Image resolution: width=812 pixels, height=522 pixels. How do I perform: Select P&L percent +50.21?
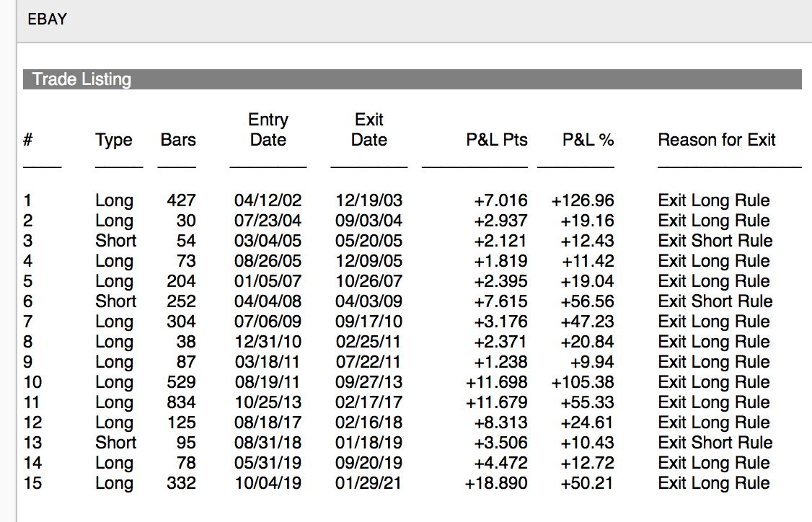pos(587,483)
